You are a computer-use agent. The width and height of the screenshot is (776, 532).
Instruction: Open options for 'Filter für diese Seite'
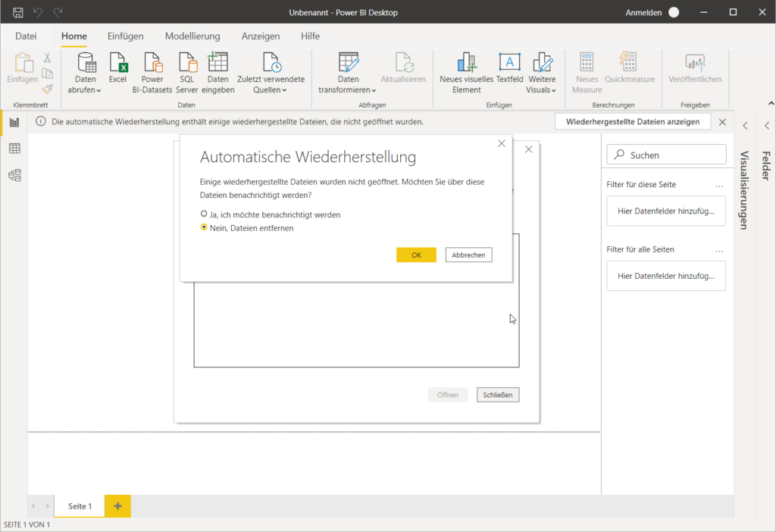pyautogui.click(x=719, y=186)
